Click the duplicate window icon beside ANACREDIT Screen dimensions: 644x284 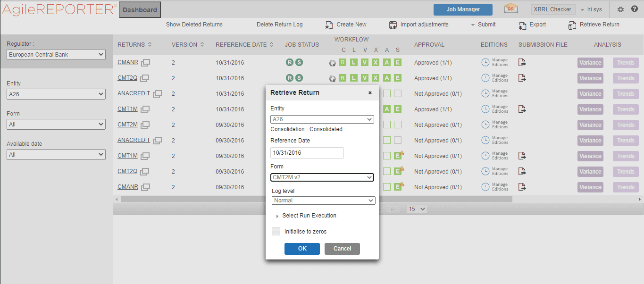(157, 94)
